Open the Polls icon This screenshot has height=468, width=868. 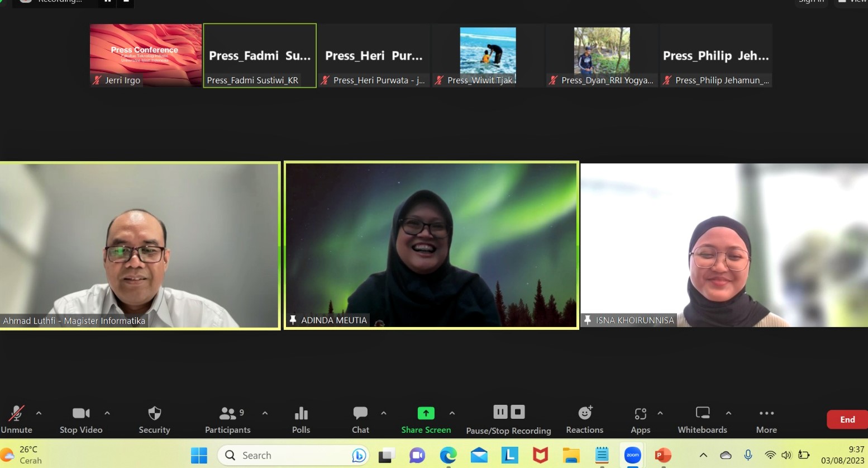pyautogui.click(x=301, y=420)
